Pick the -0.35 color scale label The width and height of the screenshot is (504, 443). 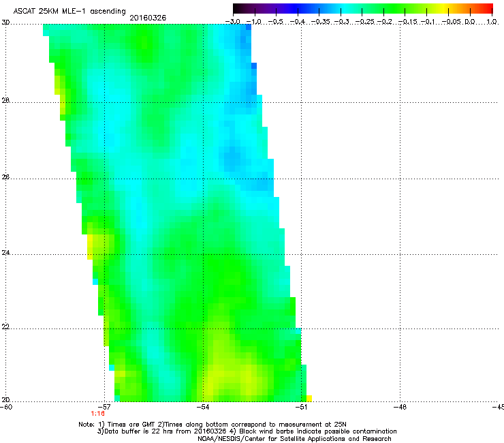[x=321, y=22]
